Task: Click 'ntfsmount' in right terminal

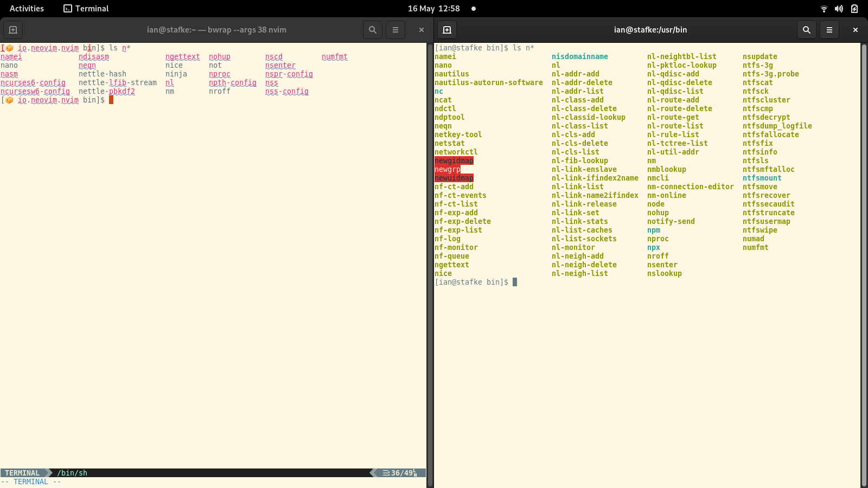Action: click(762, 178)
